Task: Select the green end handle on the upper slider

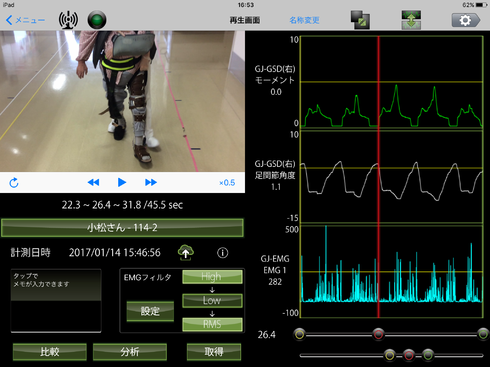Action: (483, 334)
